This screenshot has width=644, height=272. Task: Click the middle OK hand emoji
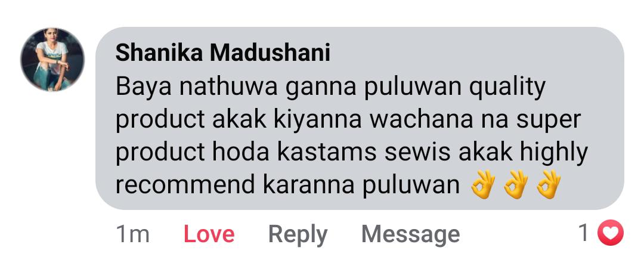(515, 184)
